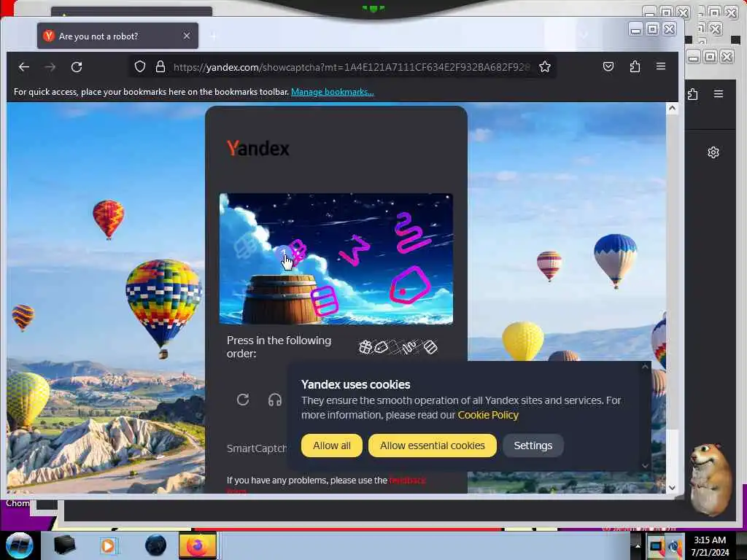747x560 pixels.
Task: Show hidden tray icons arrow
Action: coord(638,546)
